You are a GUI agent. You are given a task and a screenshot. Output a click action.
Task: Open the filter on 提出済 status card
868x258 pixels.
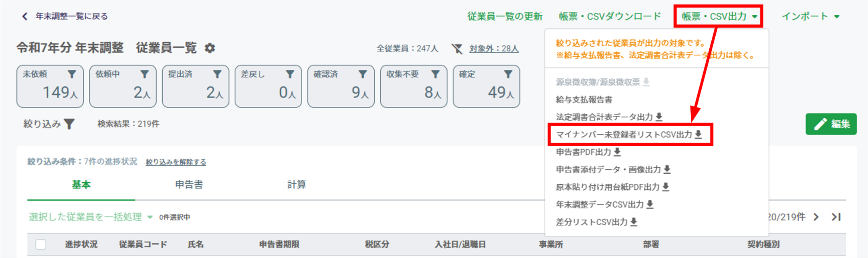point(217,74)
